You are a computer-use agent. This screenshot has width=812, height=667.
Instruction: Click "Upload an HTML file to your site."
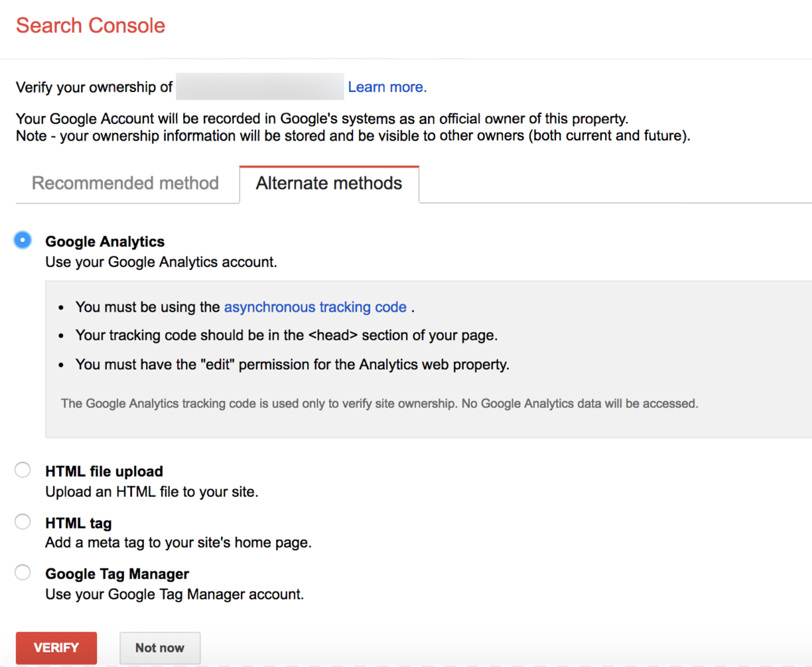152,492
